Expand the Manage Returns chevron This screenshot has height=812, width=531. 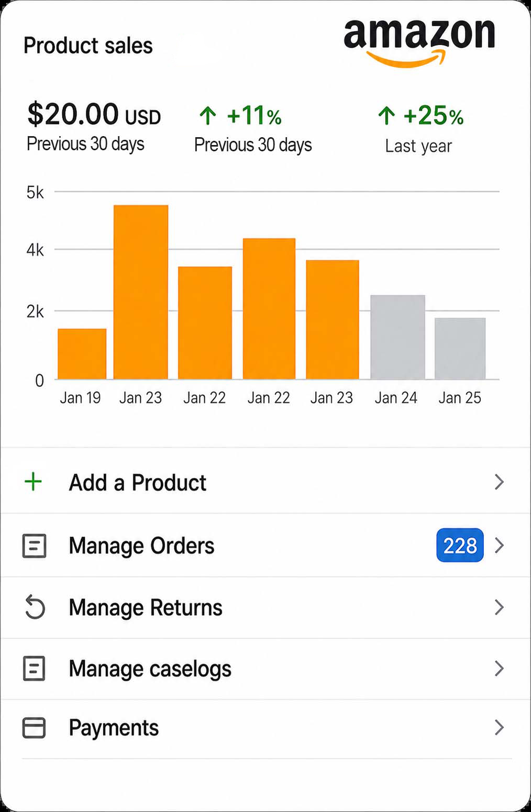[x=499, y=607]
